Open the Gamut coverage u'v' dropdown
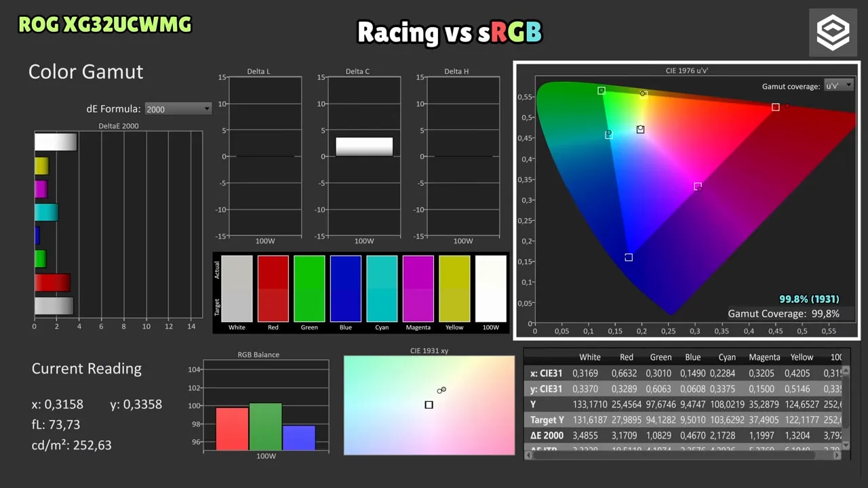 click(x=838, y=86)
